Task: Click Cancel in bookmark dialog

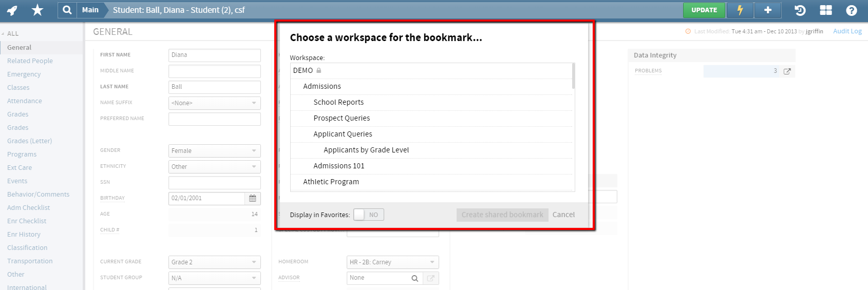Action: 563,215
